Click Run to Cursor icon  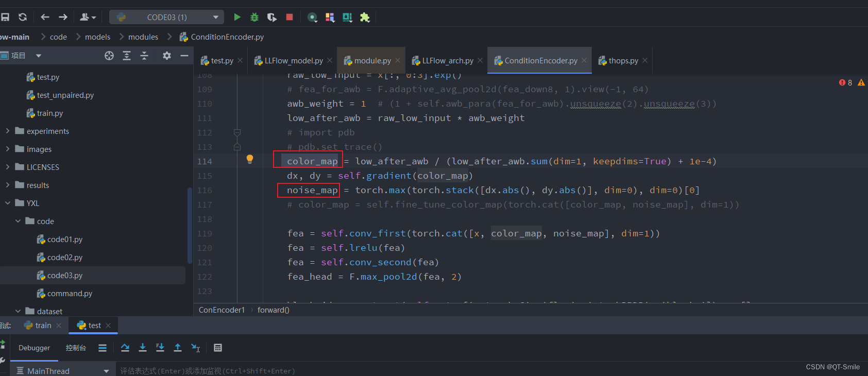coord(195,348)
